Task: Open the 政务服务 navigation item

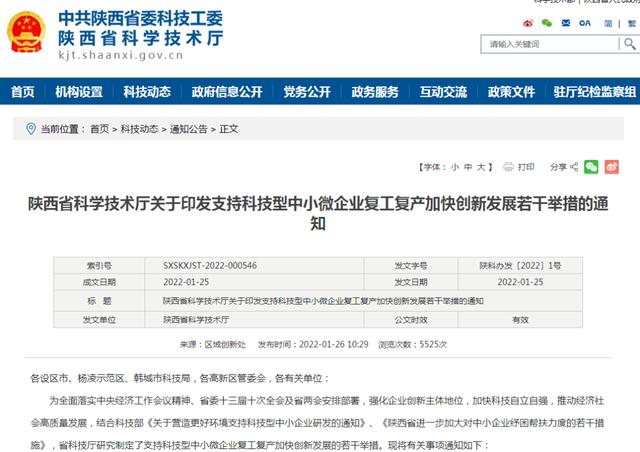Action: 375,91
